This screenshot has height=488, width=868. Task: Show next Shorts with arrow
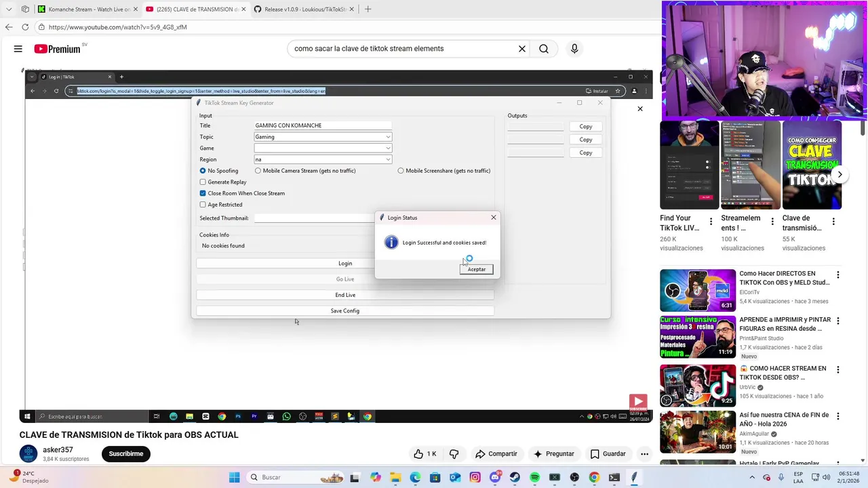coord(840,175)
